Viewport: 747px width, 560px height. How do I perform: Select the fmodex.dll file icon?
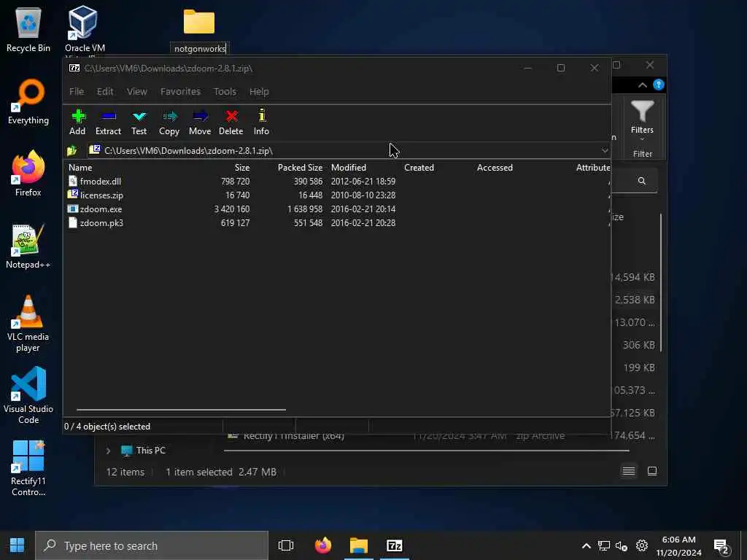(72, 181)
